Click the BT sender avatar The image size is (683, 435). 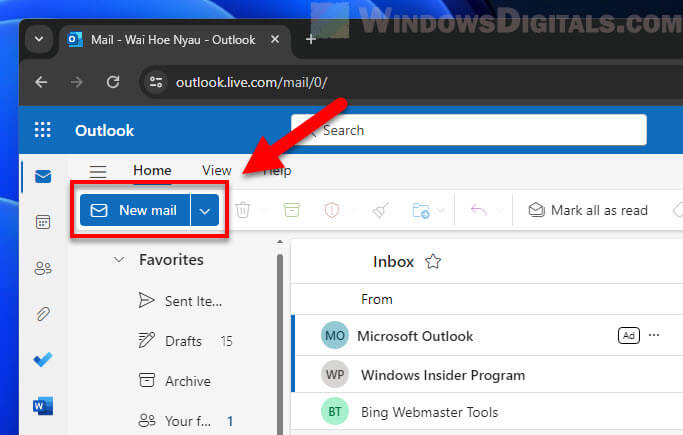tap(335, 411)
